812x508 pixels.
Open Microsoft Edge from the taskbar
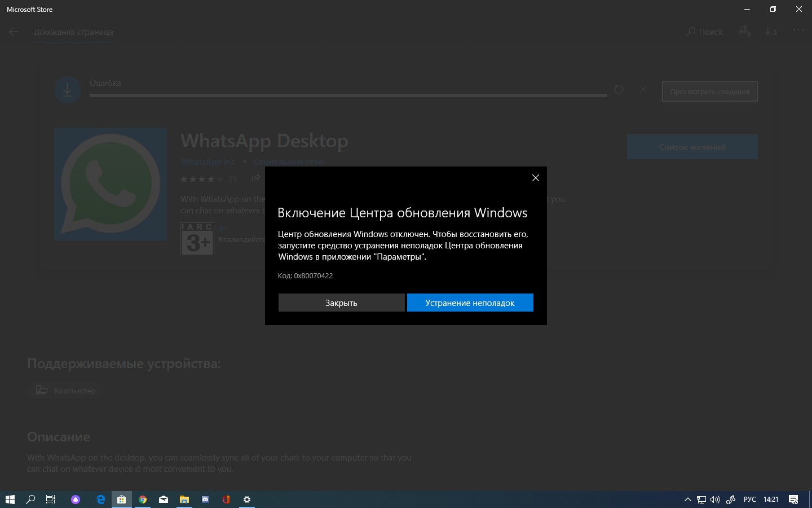coord(100,499)
